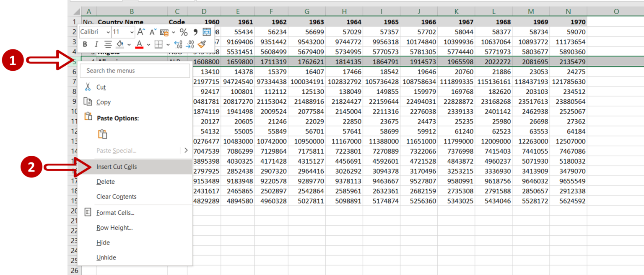Toggle center alignment in mini toolbar

108,44
